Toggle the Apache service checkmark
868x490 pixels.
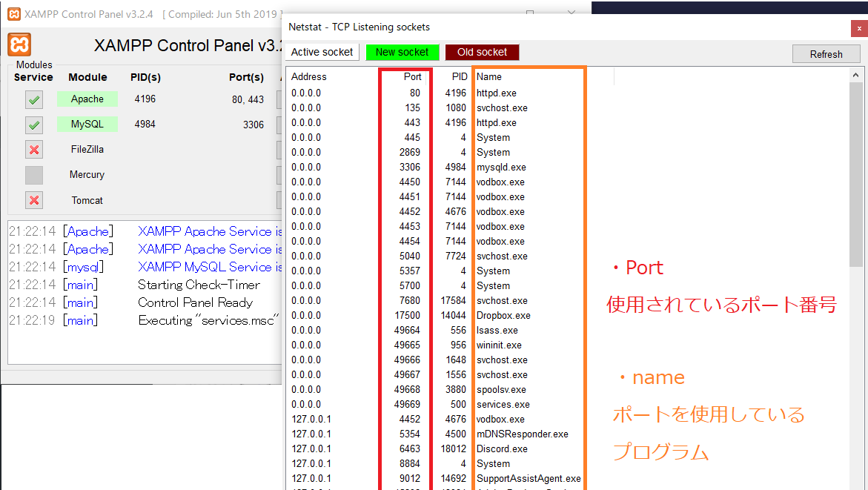(x=34, y=99)
